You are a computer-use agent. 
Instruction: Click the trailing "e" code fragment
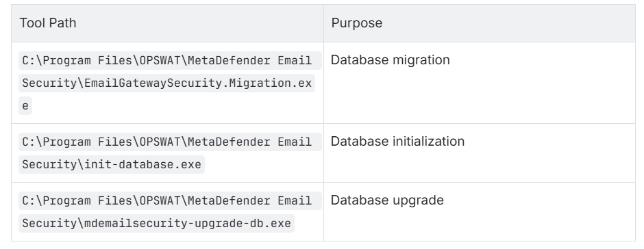(x=25, y=106)
